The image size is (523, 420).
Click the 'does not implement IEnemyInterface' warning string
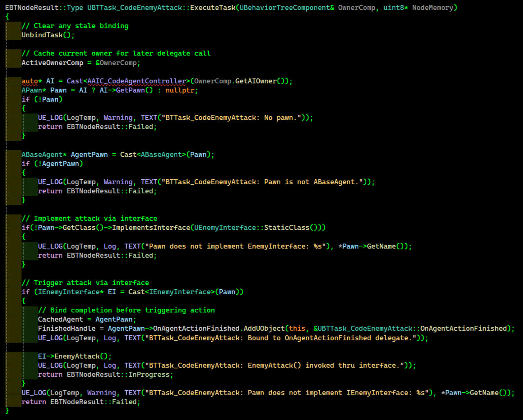(x=287, y=393)
